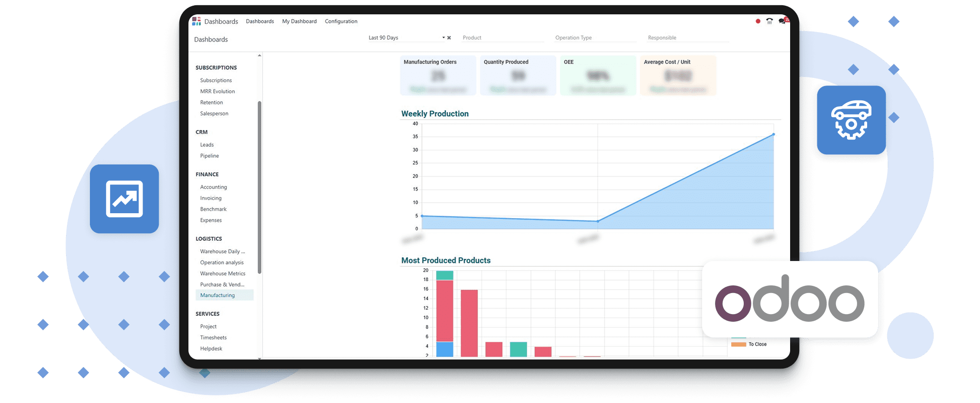Click the sidebar vertical scrollbar thumb
Screen dimensions: 980x403
pos(260,186)
